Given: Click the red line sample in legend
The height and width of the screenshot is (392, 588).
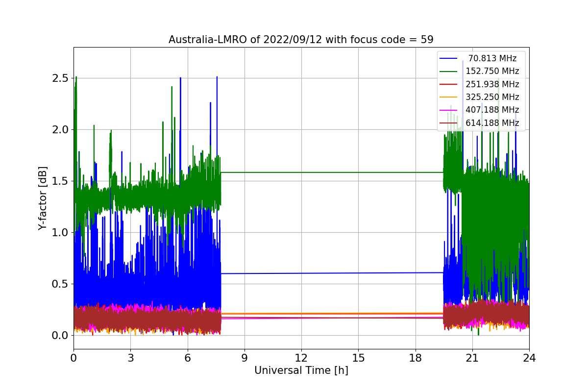Looking at the screenshot, I should click(x=449, y=84).
